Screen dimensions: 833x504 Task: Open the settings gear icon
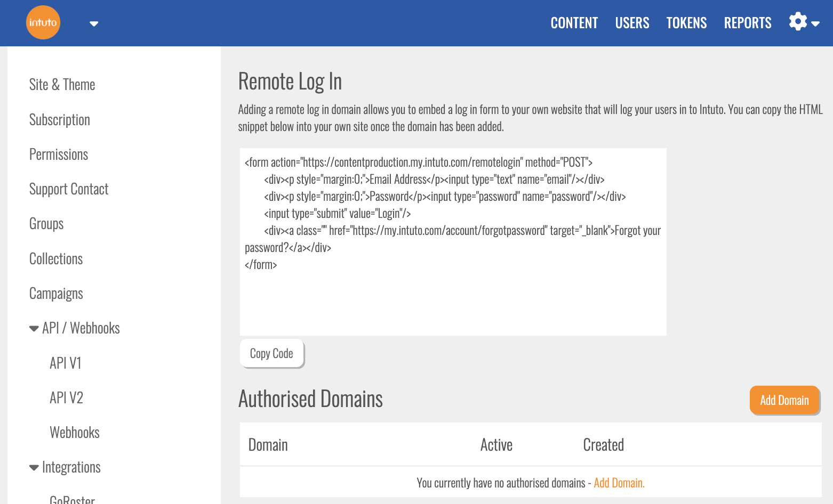(798, 22)
